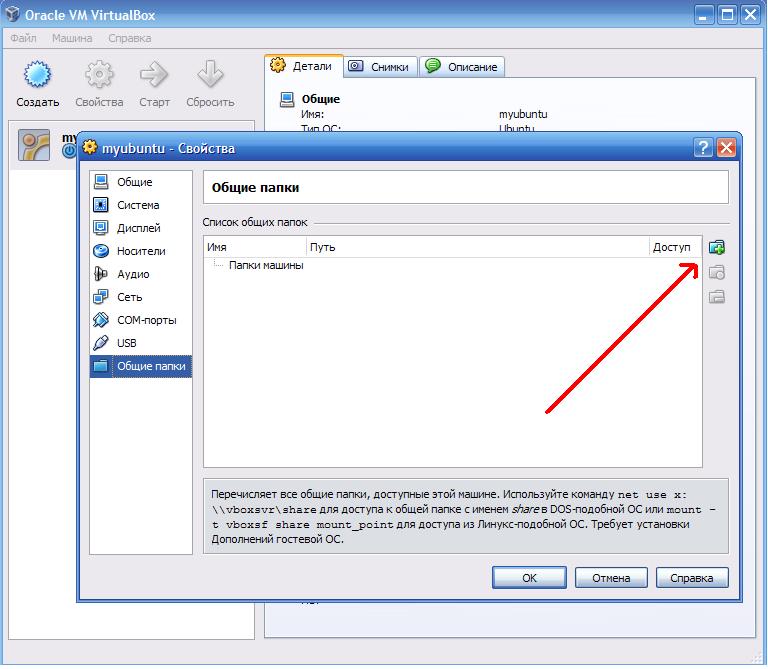
Task: Switch to the Снимки tab
Action: coord(381,67)
